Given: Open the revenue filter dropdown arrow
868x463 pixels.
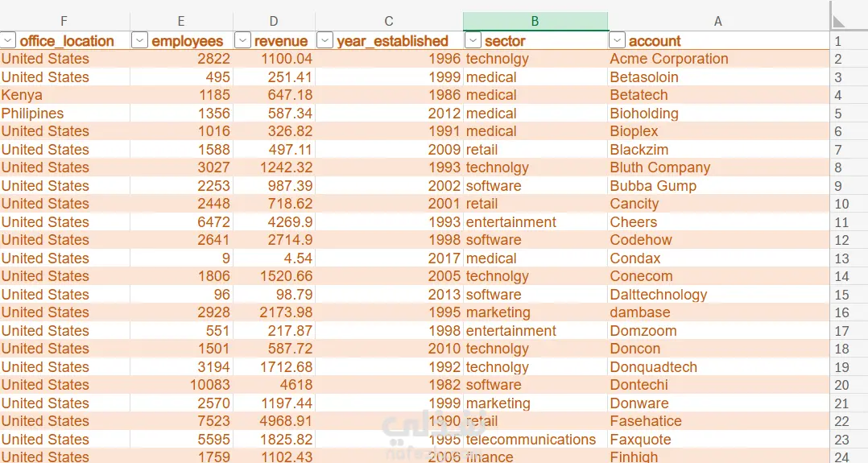Looking at the screenshot, I should (x=242, y=40).
